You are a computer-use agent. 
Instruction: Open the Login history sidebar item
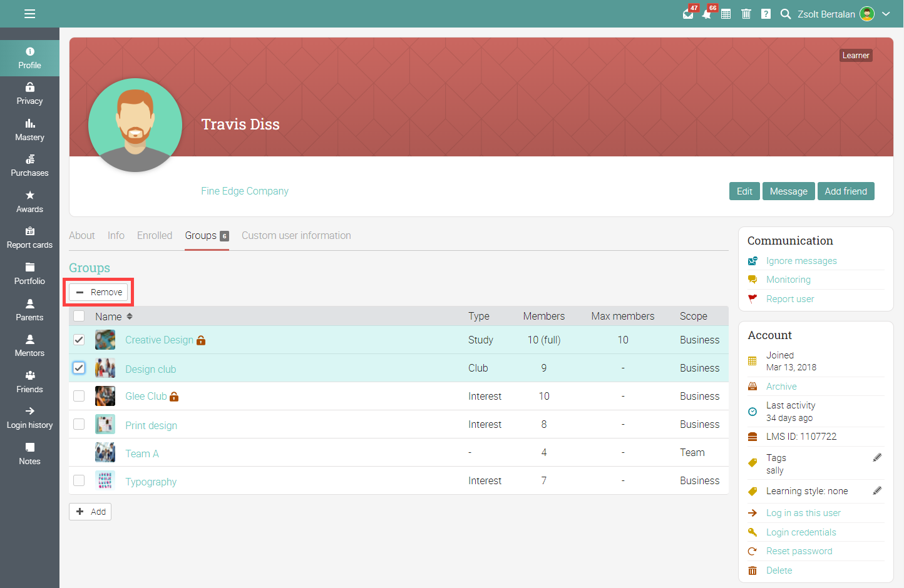29,418
